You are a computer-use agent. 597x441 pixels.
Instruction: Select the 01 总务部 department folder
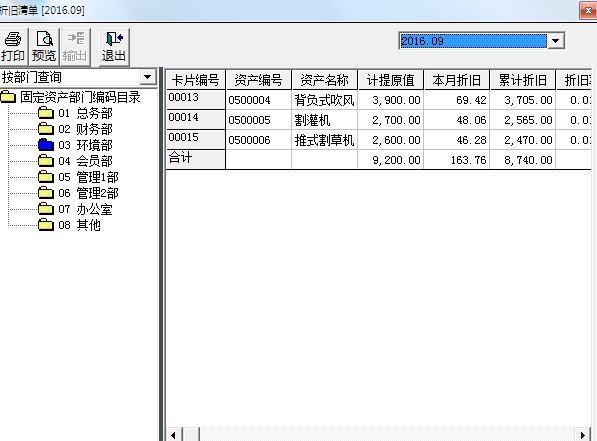point(75,113)
